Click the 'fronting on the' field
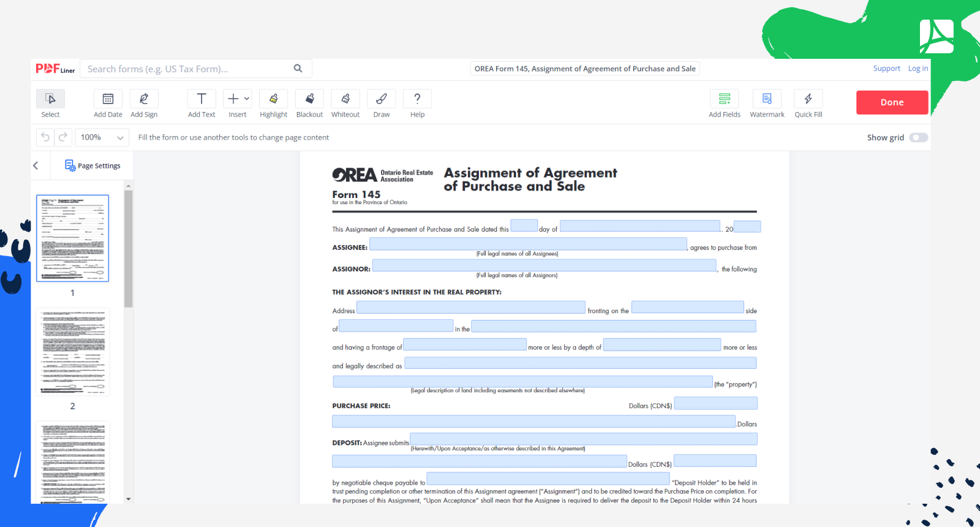 coord(688,307)
